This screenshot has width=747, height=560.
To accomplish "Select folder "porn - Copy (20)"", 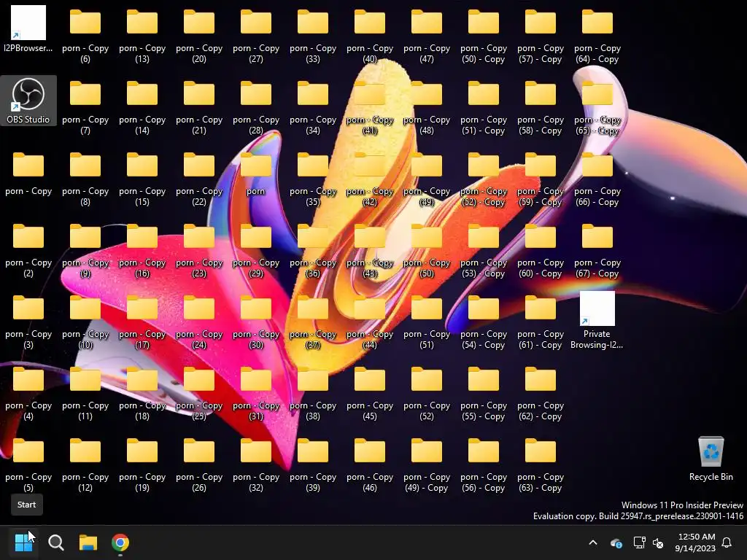I will (x=199, y=36).
